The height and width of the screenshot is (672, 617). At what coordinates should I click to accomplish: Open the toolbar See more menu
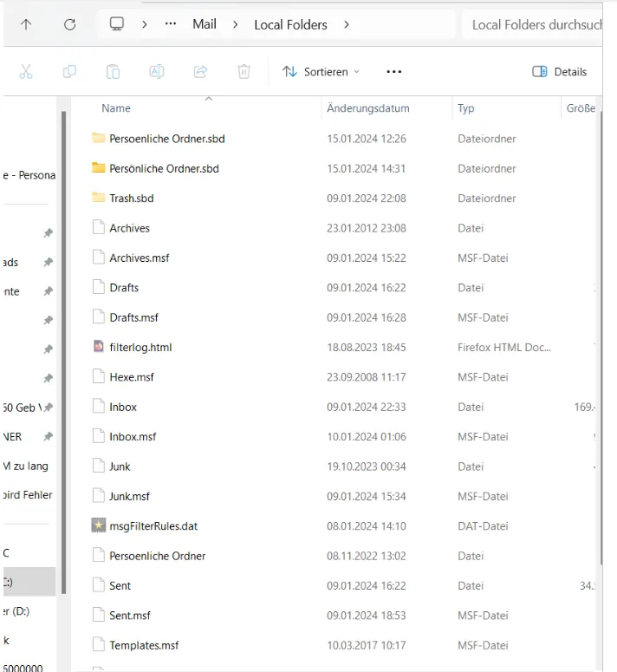394,72
